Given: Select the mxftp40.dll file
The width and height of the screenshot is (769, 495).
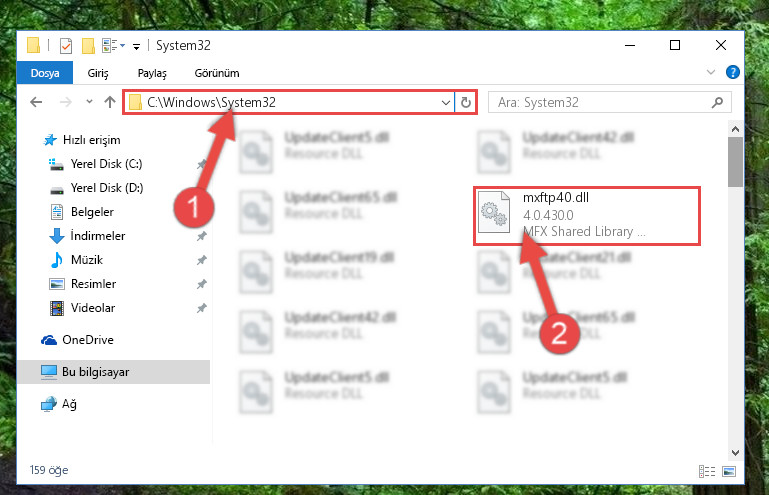Looking at the screenshot, I should point(587,215).
